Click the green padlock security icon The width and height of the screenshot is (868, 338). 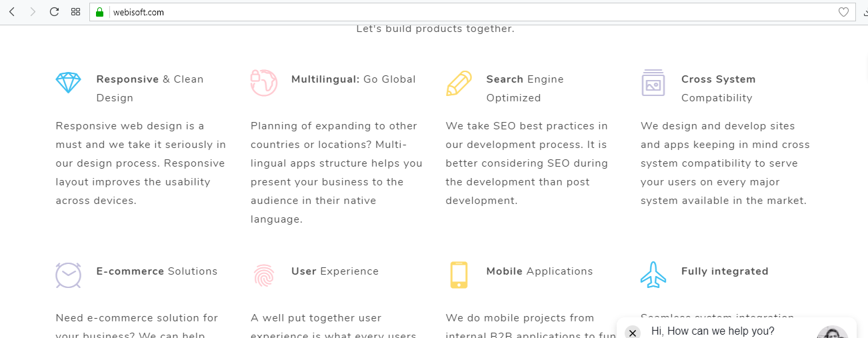pyautogui.click(x=100, y=12)
